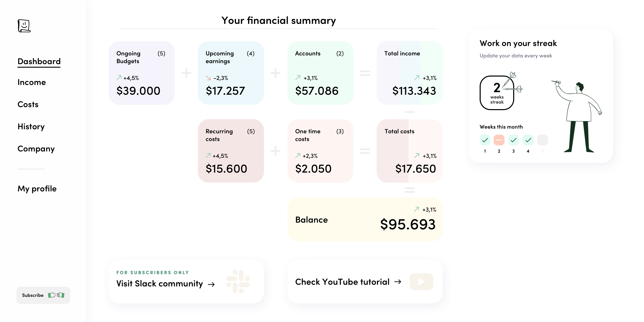Expand the Upcoming earnings card
The width and height of the screenshot is (644, 322).
pyautogui.click(x=231, y=73)
